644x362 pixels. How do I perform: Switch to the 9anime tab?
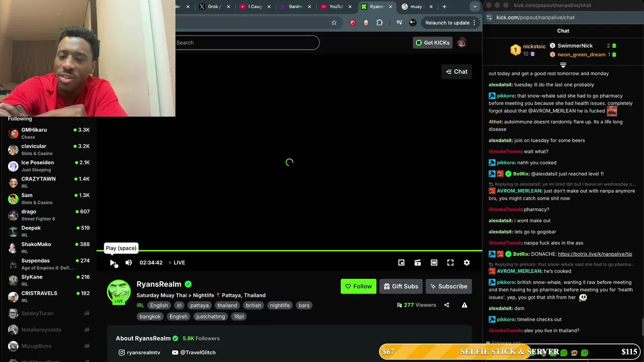click(x=296, y=7)
